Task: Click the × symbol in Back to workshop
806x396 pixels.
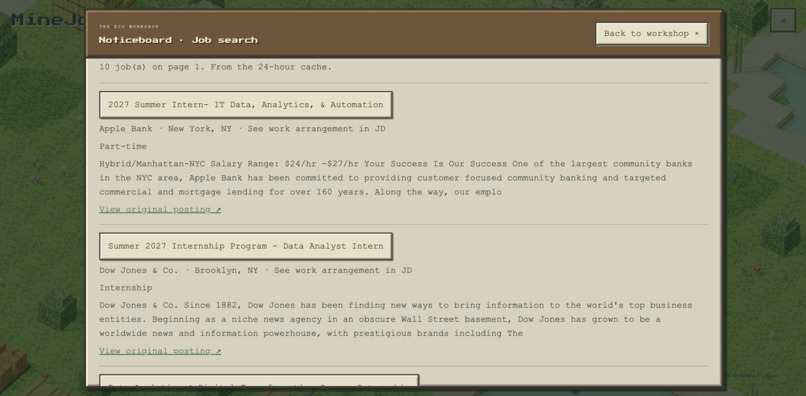Action: pos(697,33)
